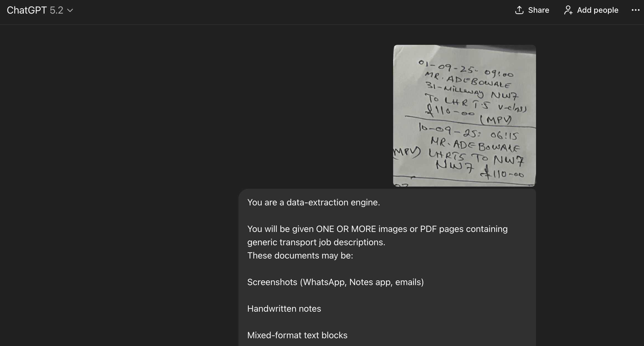Screen dimensions: 644x346
Task: Click the Screenshots (WhatsApp, Notes app, emails) line
Action: click(x=335, y=282)
